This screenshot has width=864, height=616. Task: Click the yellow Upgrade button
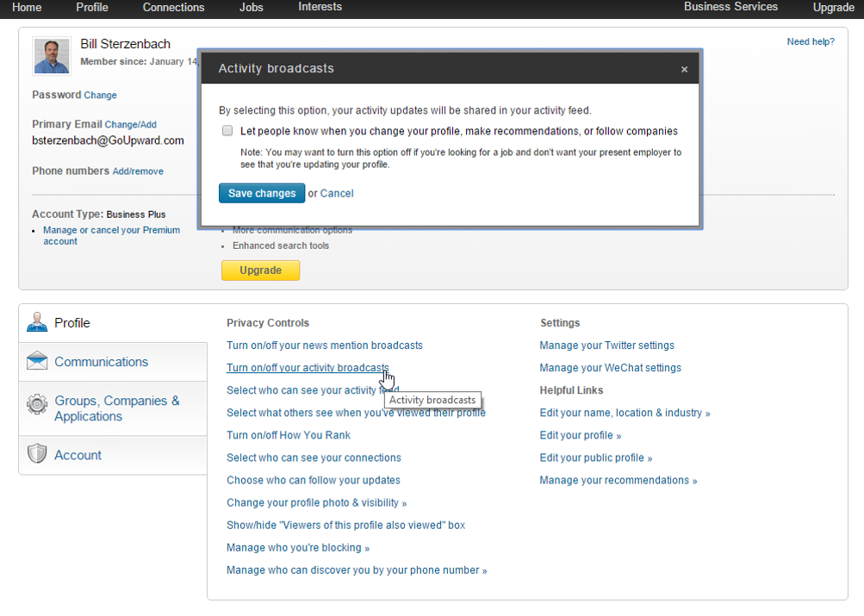(x=260, y=271)
